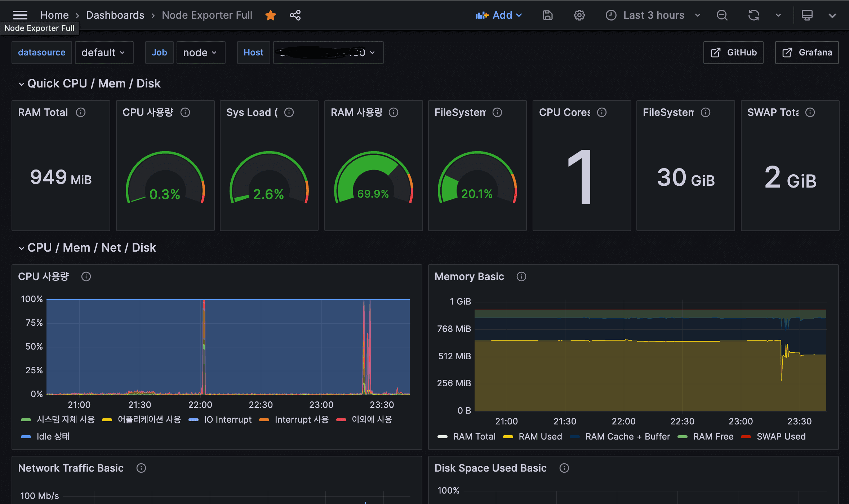The image size is (849, 504).
Task: Click the favorite star icon
Action: tap(270, 15)
